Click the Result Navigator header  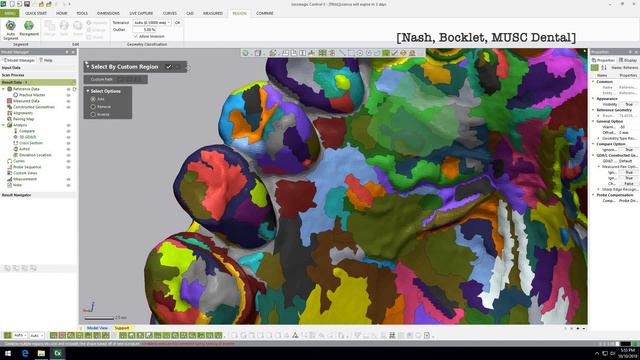pyautogui.click(x=38, y=195)
